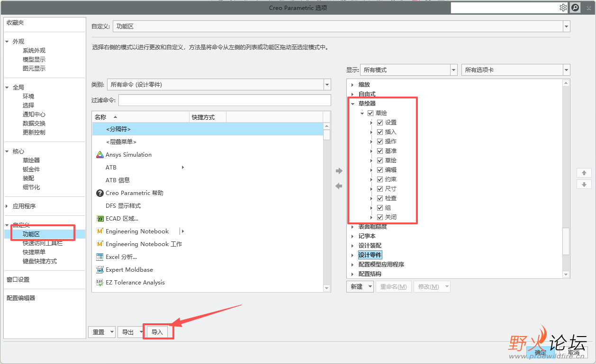Click the 导入 button
This screenshot has width=596, height=364.
(157, 332)
